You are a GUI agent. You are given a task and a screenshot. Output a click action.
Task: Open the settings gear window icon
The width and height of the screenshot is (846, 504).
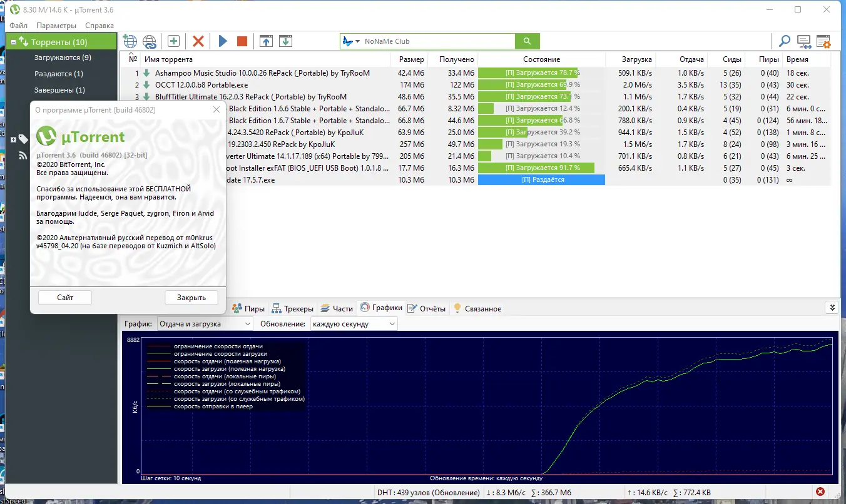click(x=823, y=41)
